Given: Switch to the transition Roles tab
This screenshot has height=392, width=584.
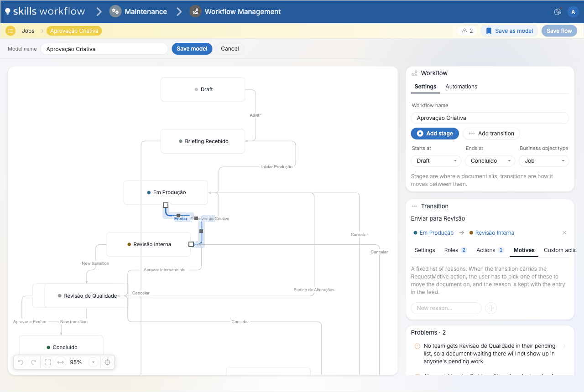Looking at the screenshot, I should [x=455, y=250].
